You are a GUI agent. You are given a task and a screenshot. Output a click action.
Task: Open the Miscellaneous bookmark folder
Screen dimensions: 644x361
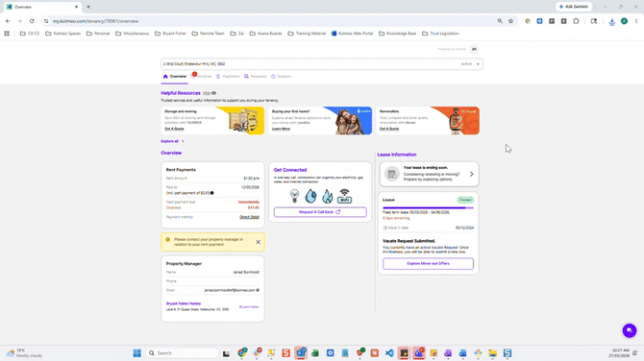(x=132, y=34)
